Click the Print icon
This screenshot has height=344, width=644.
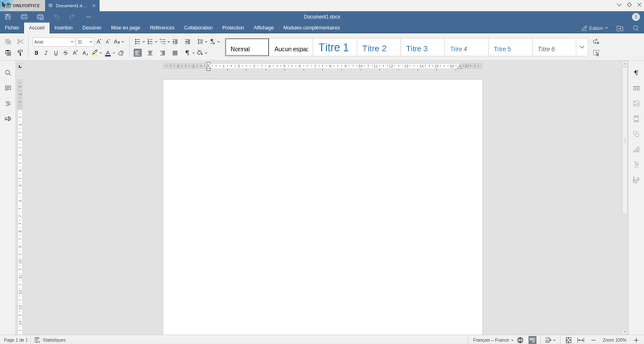24,16
